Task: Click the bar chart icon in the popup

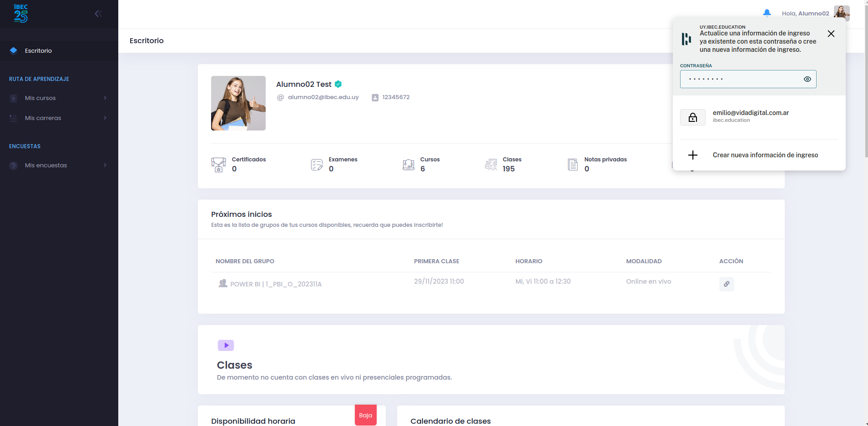Action: 687,39
